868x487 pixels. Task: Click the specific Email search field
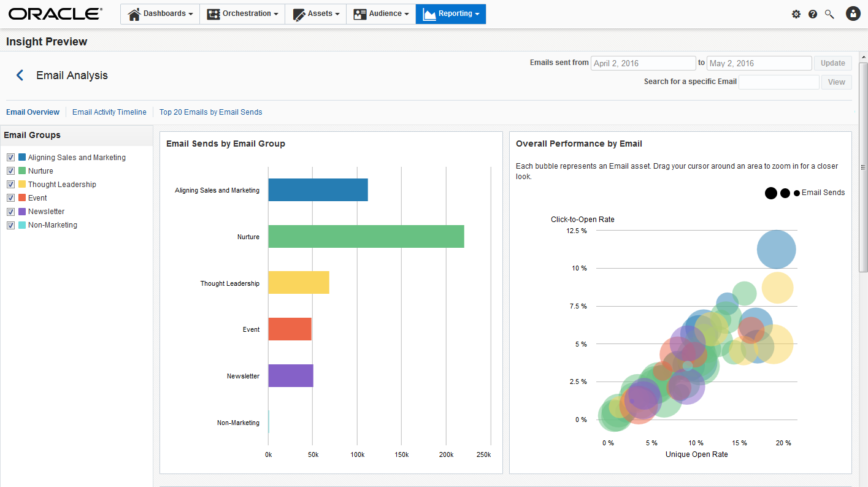(x=778, y=82)
